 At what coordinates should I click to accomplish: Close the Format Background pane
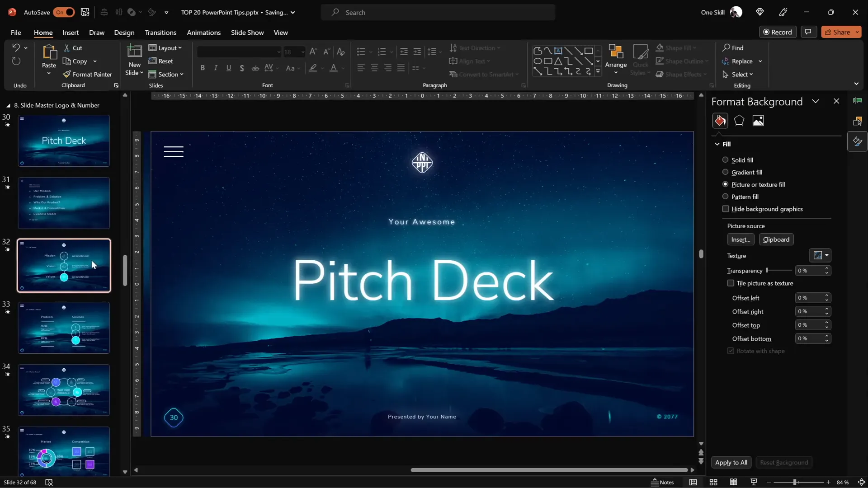[836, 101]
